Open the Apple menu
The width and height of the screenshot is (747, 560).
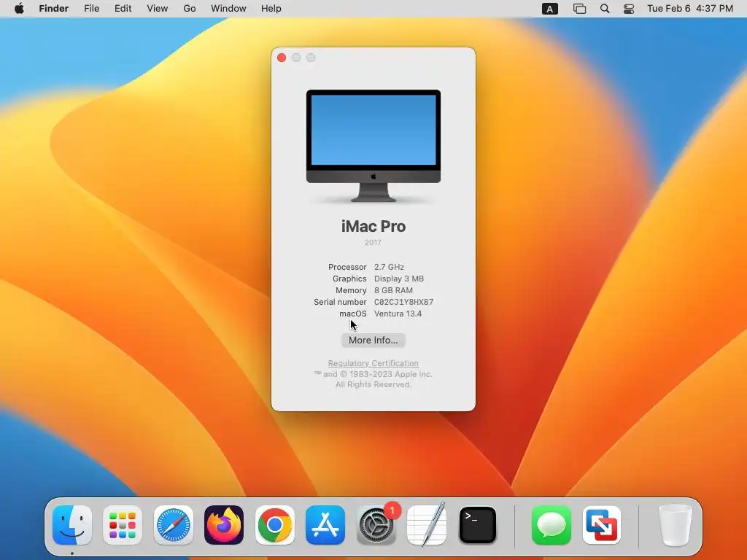[19, 9]
